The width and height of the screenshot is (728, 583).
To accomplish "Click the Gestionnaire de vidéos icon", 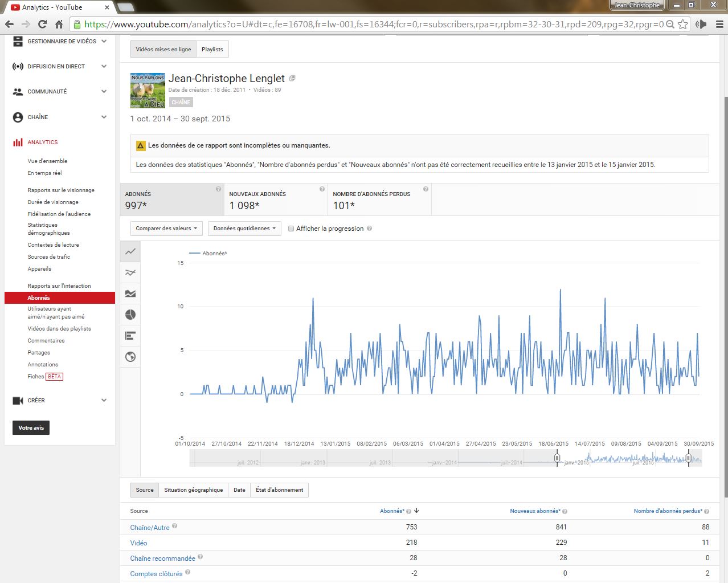I will pyautogui.click(x=18, y=41).
